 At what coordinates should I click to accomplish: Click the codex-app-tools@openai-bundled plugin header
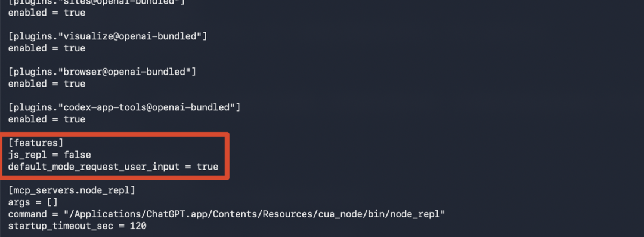pyautogui.click(x=124, y=107)
